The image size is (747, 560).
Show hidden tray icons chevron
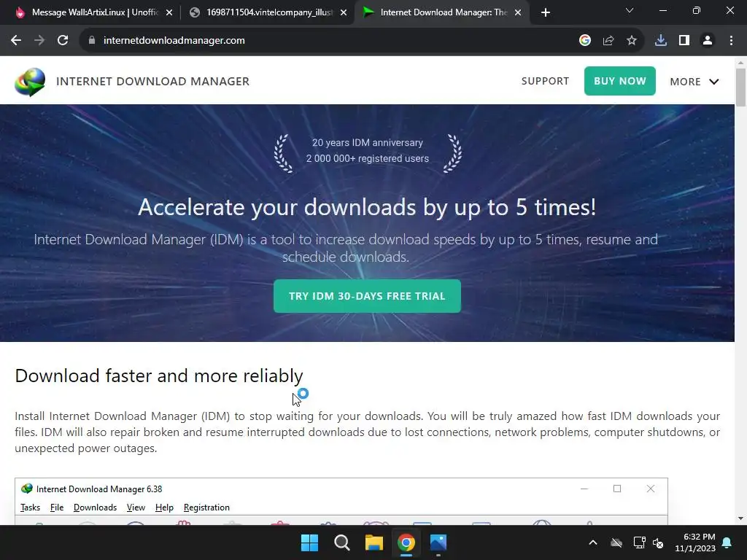point(593,542)
